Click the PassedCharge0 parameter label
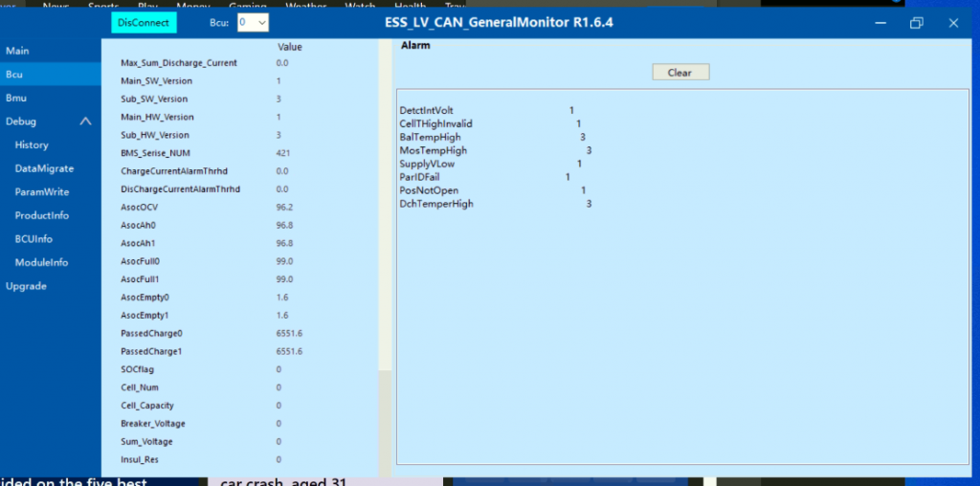 (151, 333)
